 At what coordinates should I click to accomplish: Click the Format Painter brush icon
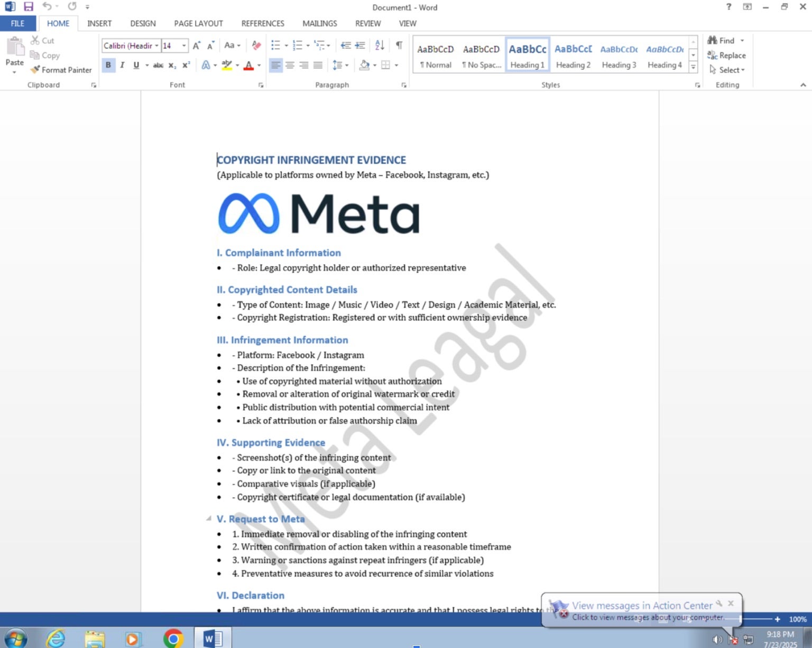click(35, 70)
